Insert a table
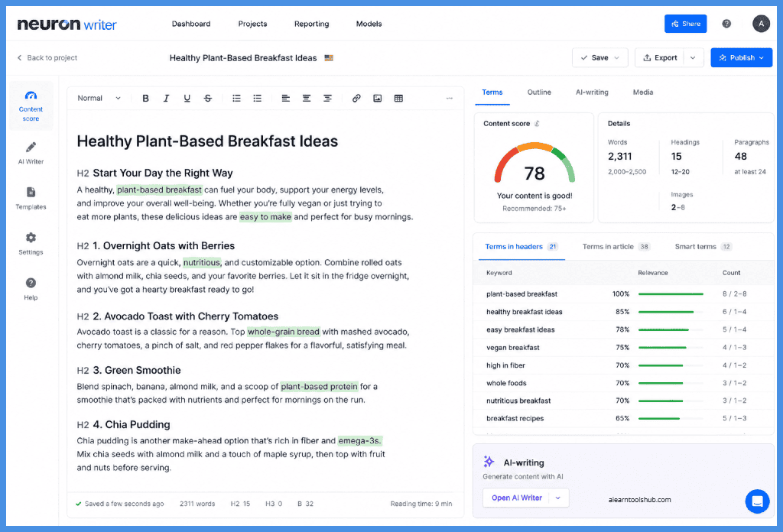Viewport: 783px width, 532px height. (x=398, y=99)
